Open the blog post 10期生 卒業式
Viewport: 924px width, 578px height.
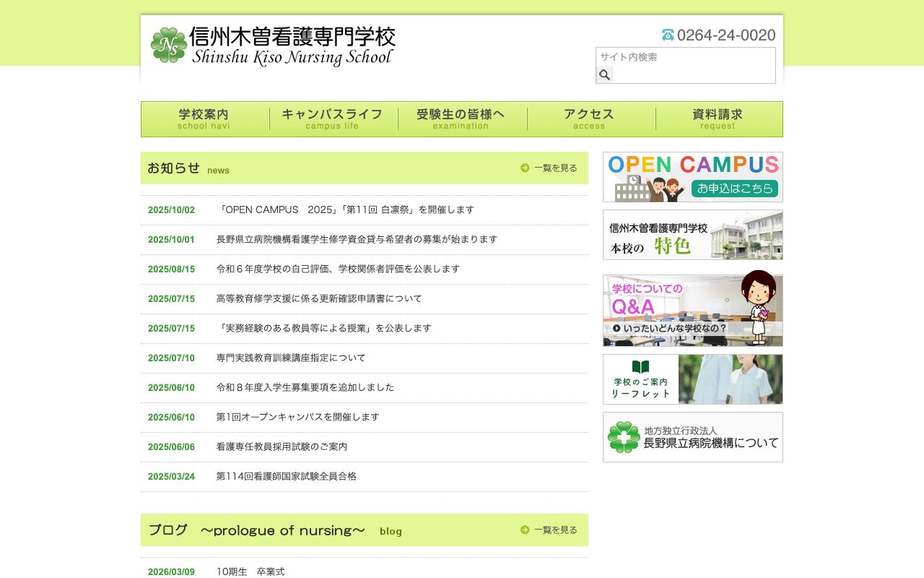(249, 571)
